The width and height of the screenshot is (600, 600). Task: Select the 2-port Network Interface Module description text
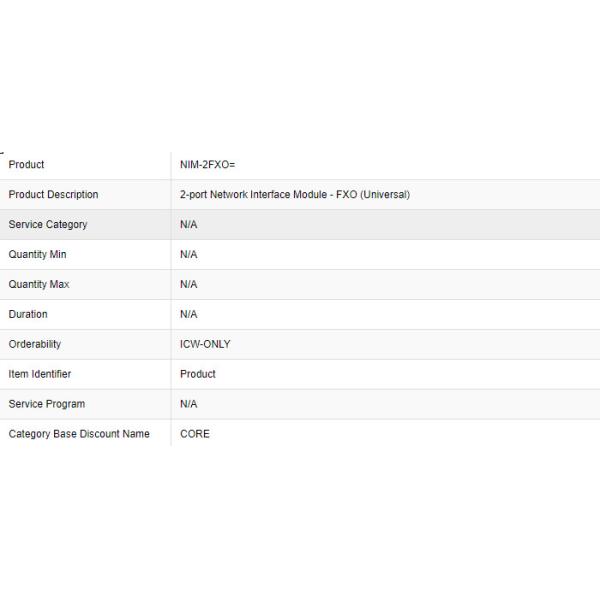pos(294,195)
